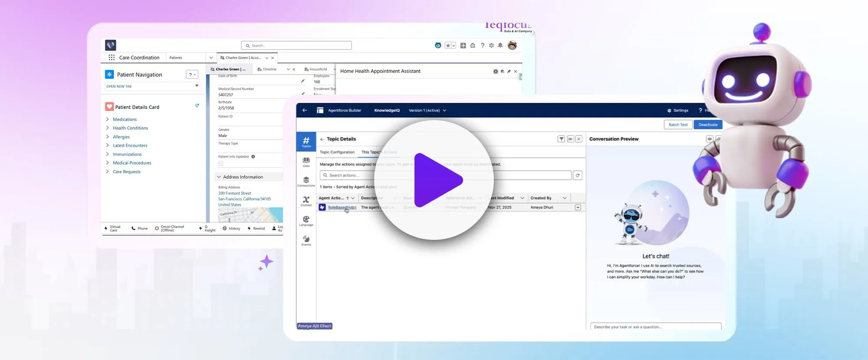Viewport: 868px width, 360px height.
Task: Open the OPEN NEW TAB dropdown
Action: tap(153, 86)
